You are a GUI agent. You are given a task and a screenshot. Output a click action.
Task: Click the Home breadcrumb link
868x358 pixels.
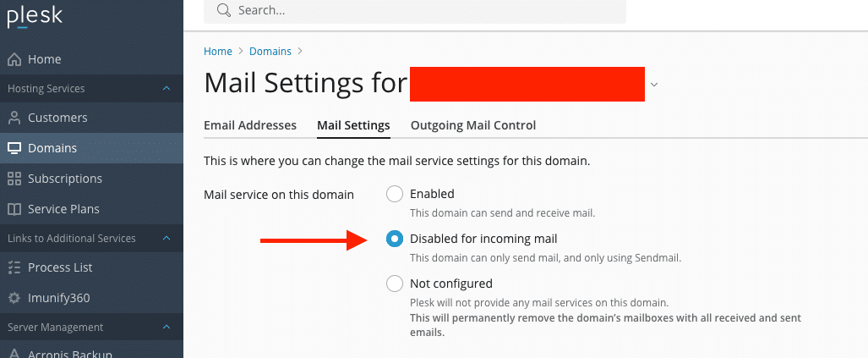[218, 52]
